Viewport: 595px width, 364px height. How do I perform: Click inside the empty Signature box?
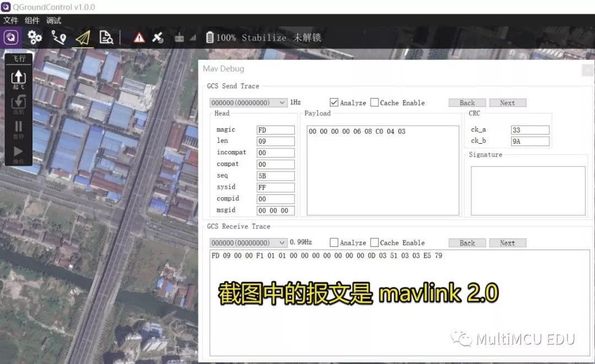coord(528,191)
